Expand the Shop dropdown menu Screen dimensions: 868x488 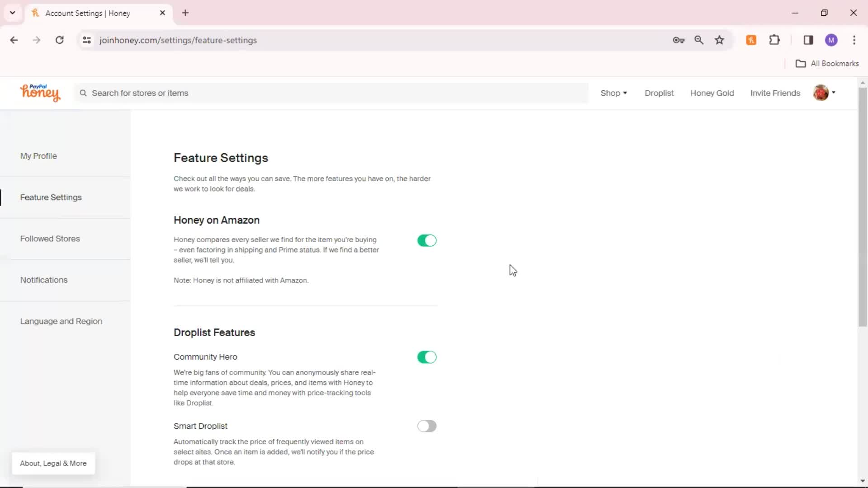[x=613, y=92]
